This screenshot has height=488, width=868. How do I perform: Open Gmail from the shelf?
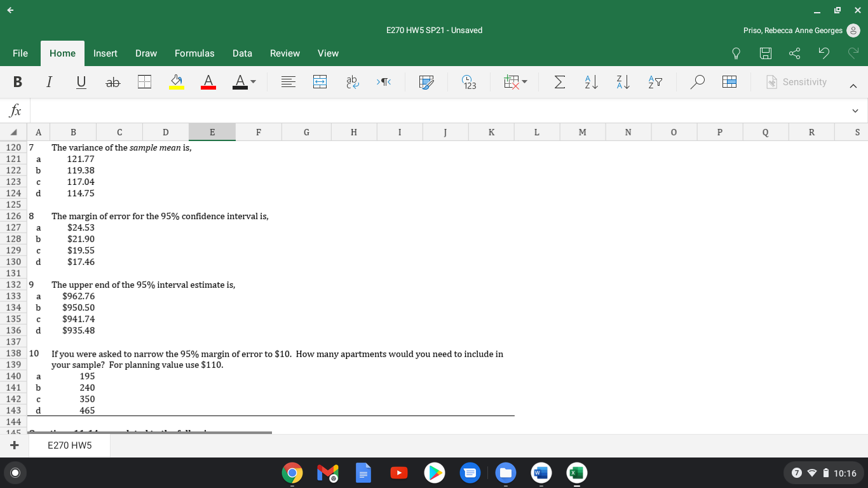point(328,473)
